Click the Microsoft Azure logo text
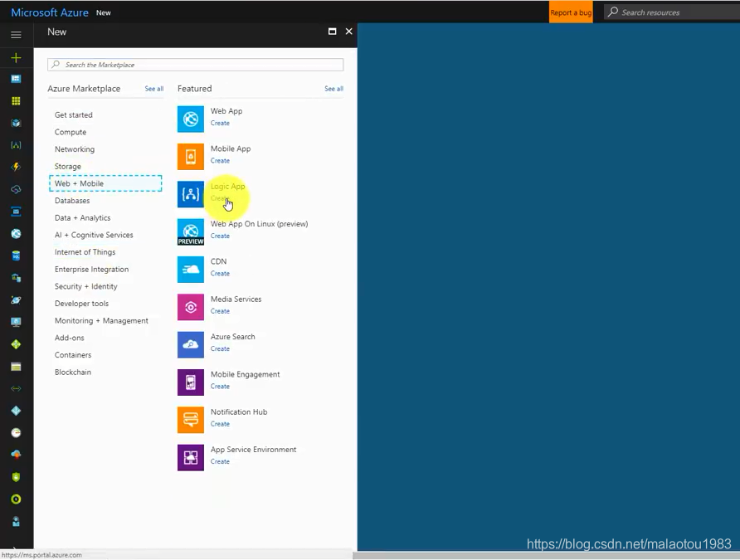 coord(50,12)
